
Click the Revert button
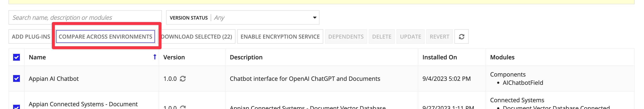(439, 37)
